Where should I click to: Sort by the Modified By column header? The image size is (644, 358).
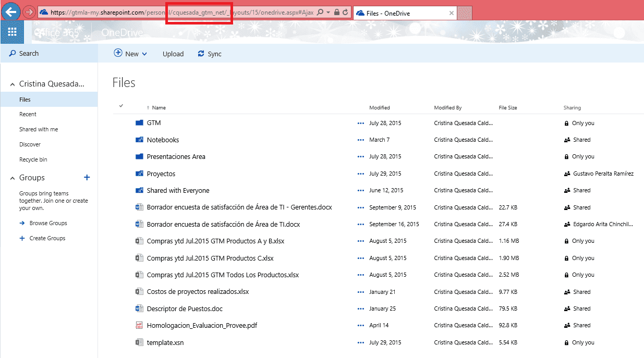(x=448, y=108)
